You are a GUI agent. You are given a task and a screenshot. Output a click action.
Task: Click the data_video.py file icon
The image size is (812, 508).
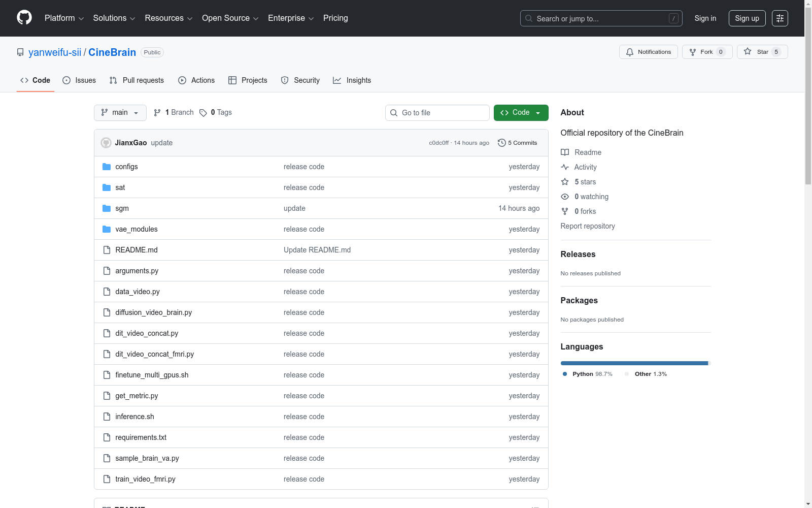click(x=107, y=292)
